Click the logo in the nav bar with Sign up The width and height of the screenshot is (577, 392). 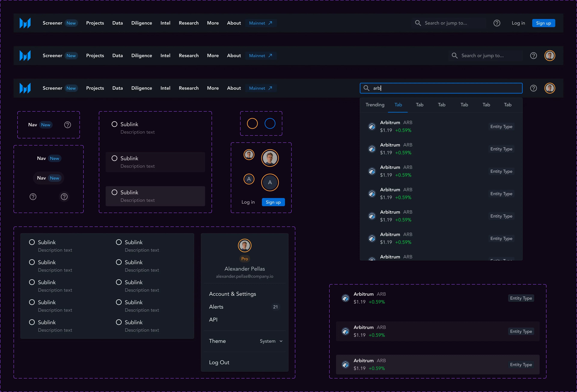coord(25,23)
